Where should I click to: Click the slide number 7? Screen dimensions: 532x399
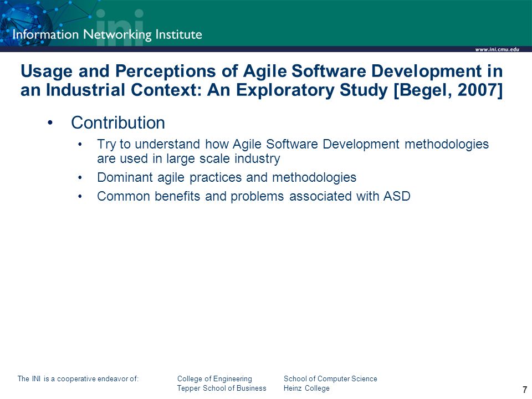[525, 390]
